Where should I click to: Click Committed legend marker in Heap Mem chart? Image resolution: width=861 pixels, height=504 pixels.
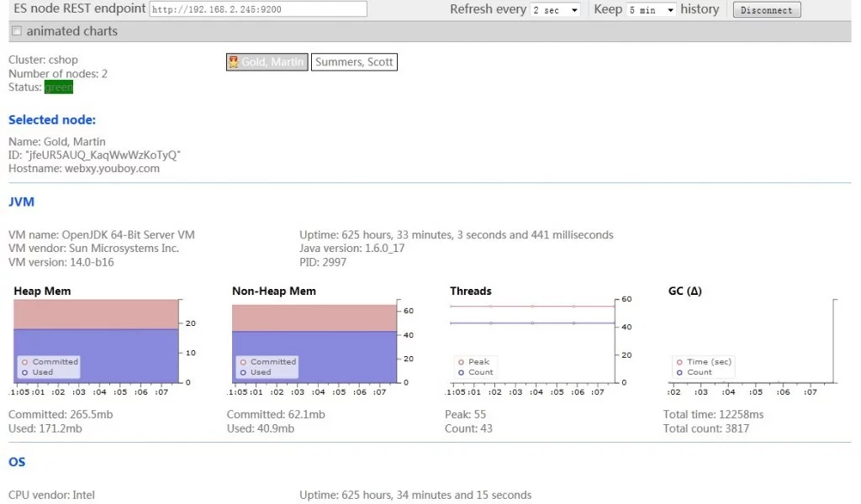pos(24,362)
